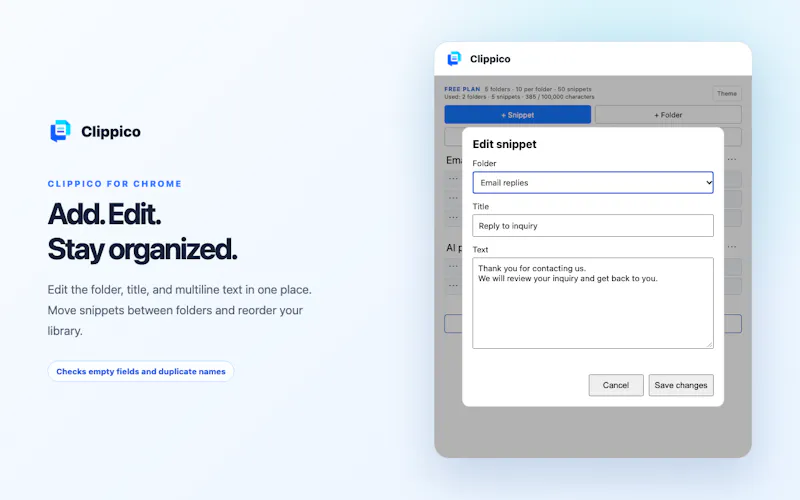
Task: Click the CLIPPICO FOR CHROME subtitle
Action: pyautogui.click(x=115, y=184)
